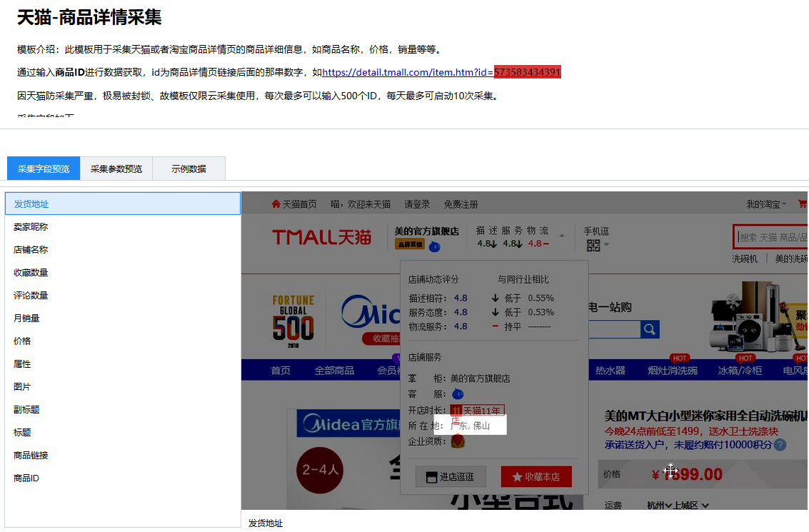Select the 图片 field
The width and height of the screenshot is (809, 532).
(x=123, y=386)
